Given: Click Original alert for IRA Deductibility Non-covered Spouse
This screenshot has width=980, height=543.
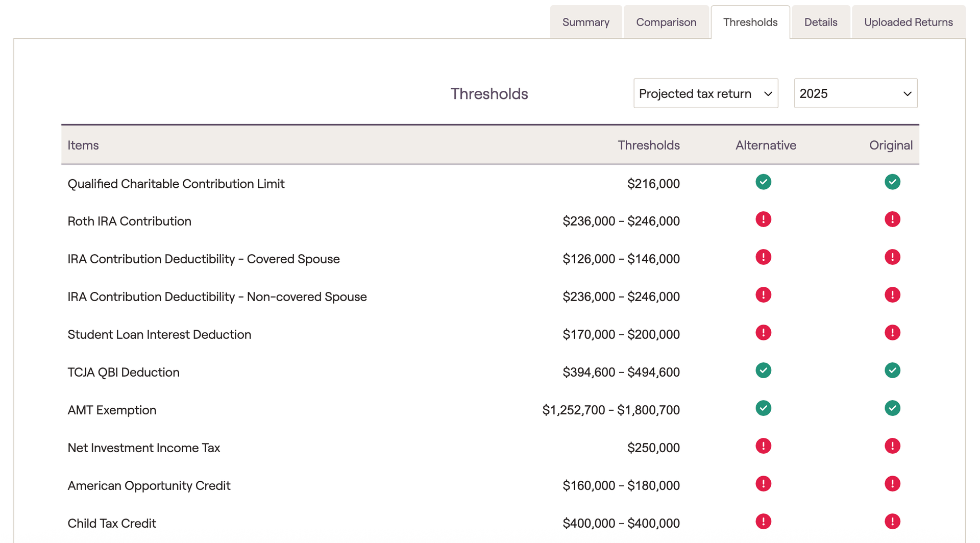Looking at the screenshot, I should click(x=892, y=295).
